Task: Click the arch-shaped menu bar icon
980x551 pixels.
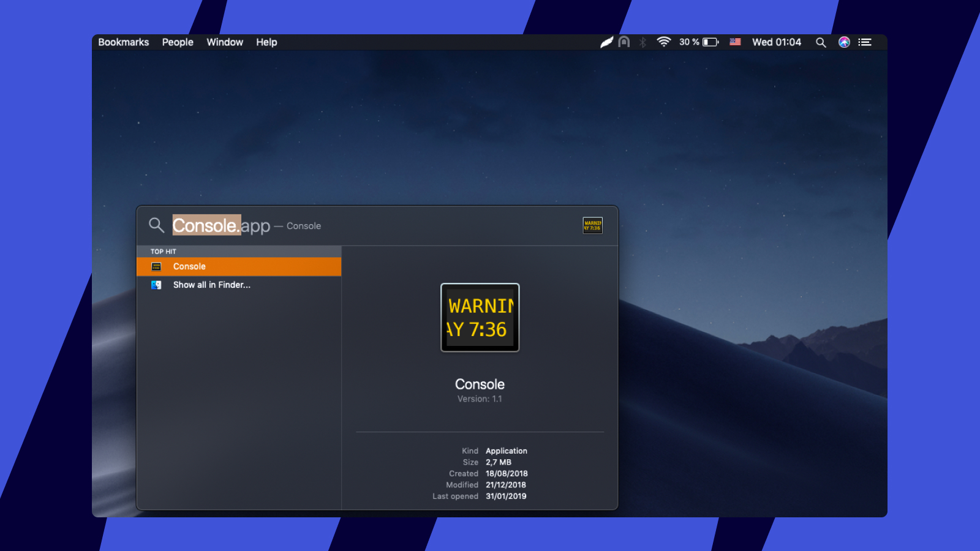Action: pos(624,42)
